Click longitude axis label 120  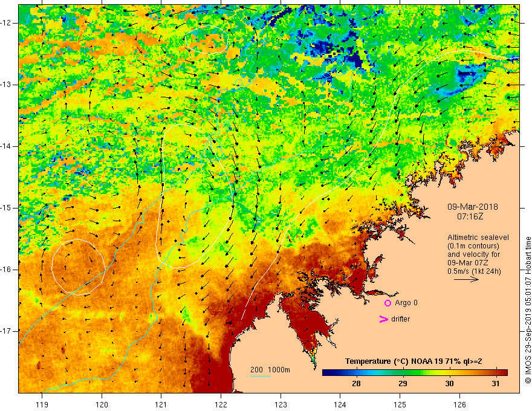point(102,404)
